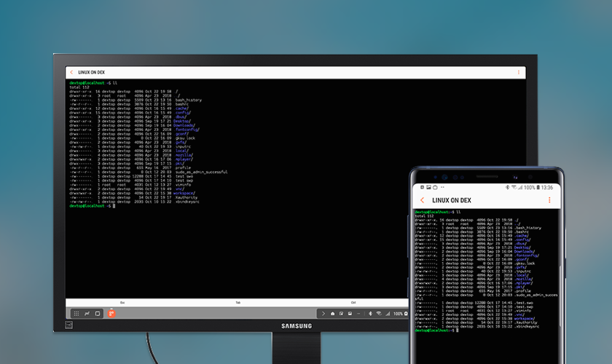Tap workspace/ in the phone terminal listing

click(x=525, y=318)
